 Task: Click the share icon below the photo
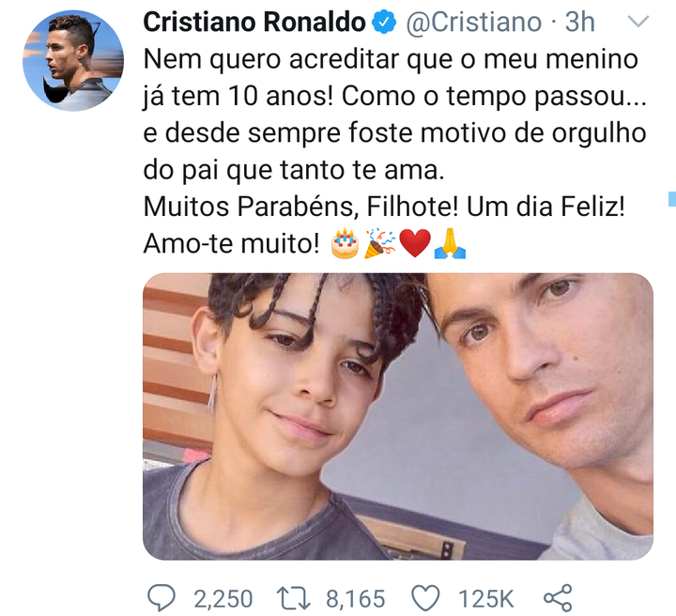click(557, 597)
